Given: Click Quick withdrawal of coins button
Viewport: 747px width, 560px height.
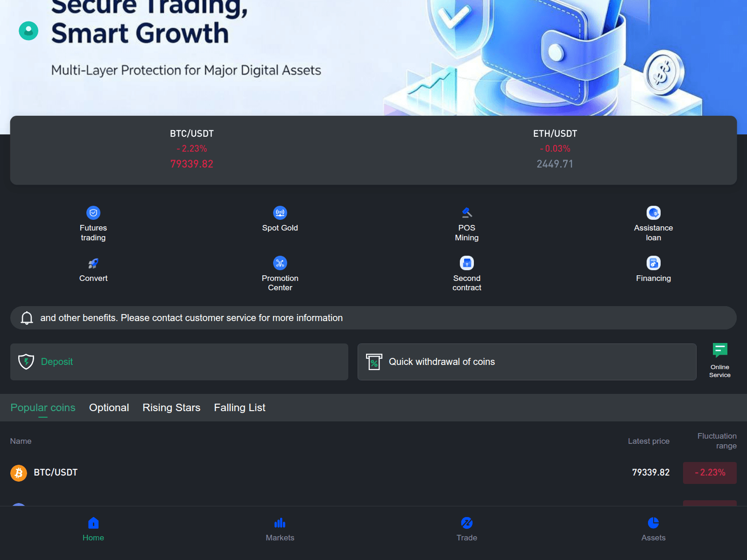Looking at the screenshot, I should click(x=527, y=362).
